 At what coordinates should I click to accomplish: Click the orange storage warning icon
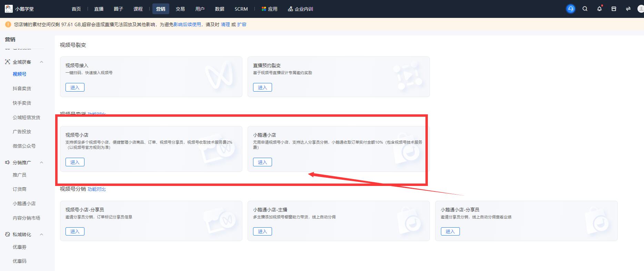pos(8,24)
